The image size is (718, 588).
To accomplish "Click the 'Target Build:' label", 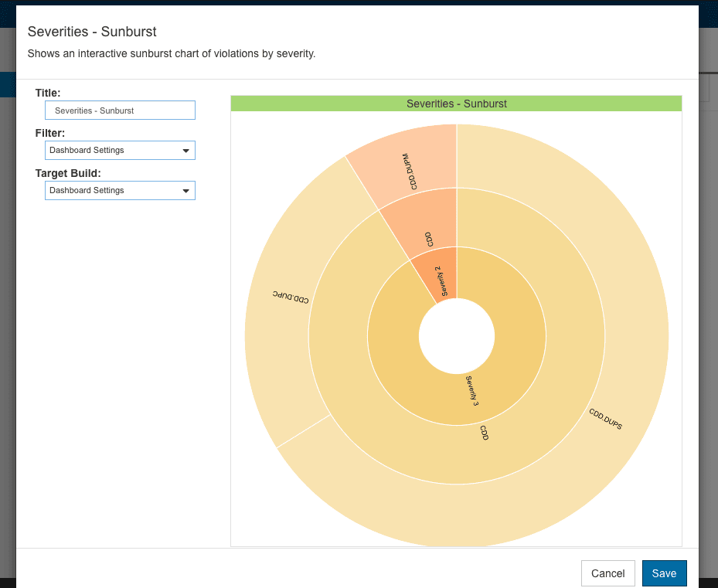I will coord(68,174).
